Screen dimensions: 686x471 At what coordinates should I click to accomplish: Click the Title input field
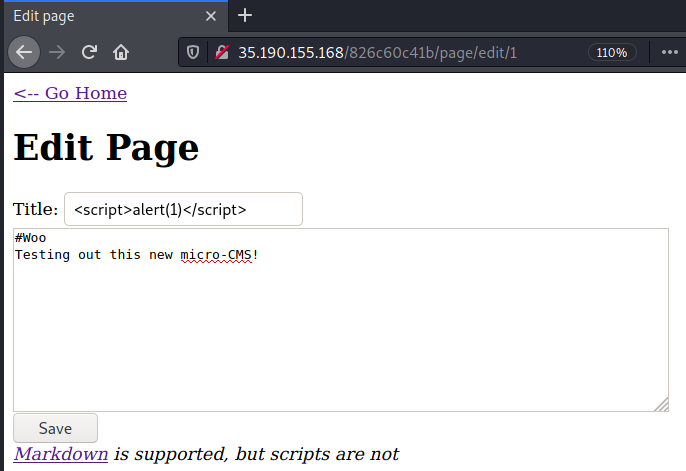pos(183,209)
